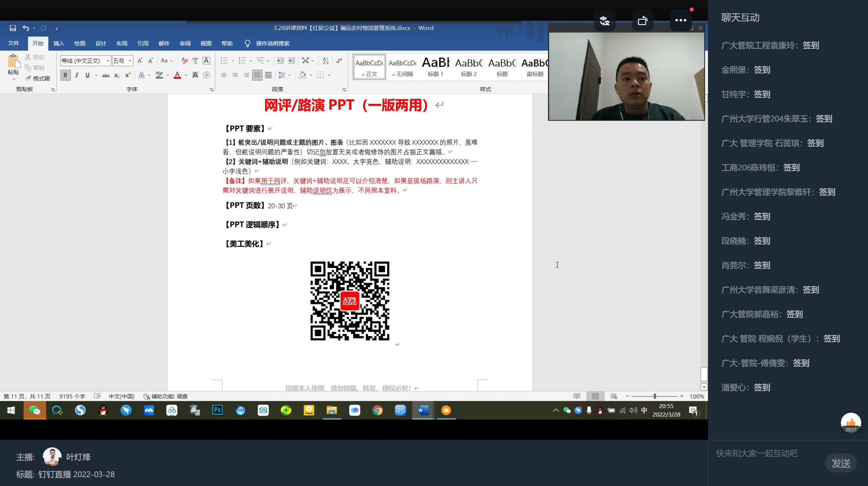Toggle Print Layout view in status bar
The height and width of the screenshot is (486, 868).
point(595,396)
